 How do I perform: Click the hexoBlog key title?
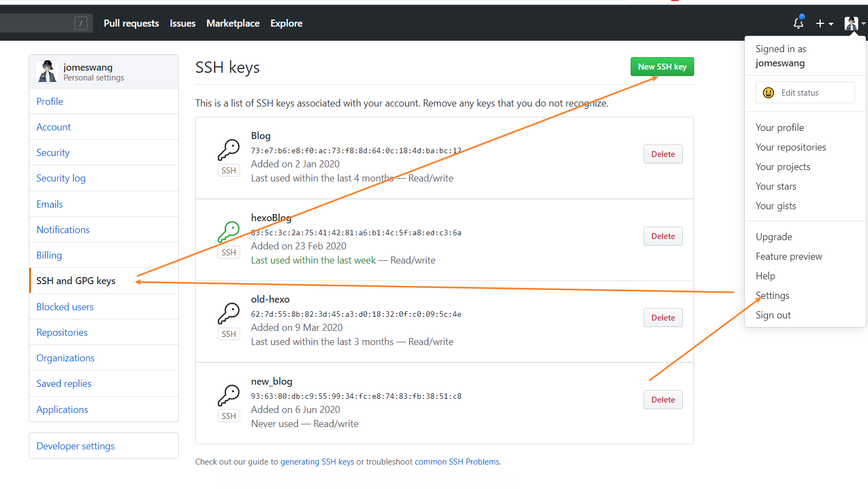(x=271, y=218)
